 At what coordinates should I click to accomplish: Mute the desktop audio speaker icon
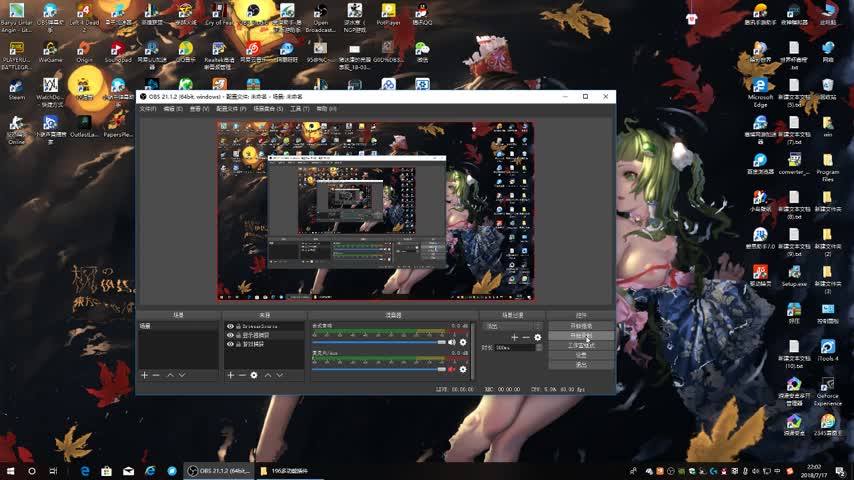click(x=451, y=342)
